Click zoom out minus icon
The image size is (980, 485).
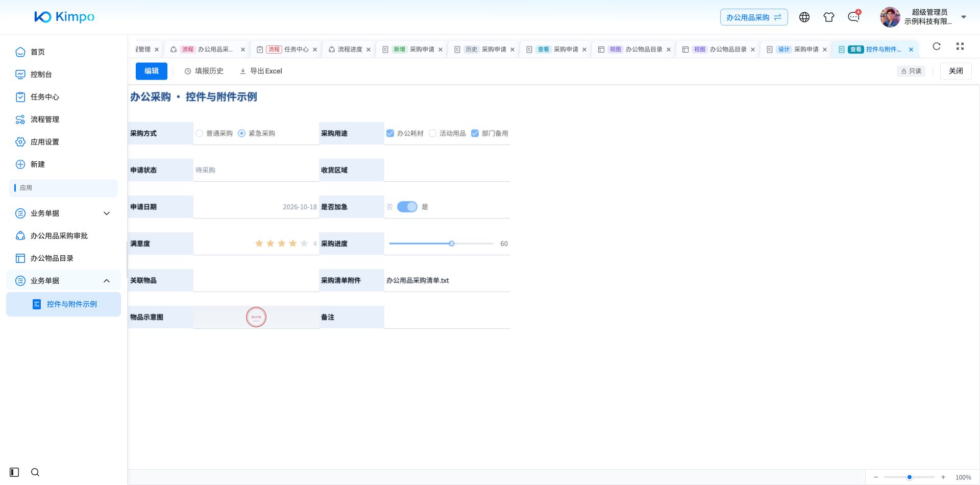[876, 477]
